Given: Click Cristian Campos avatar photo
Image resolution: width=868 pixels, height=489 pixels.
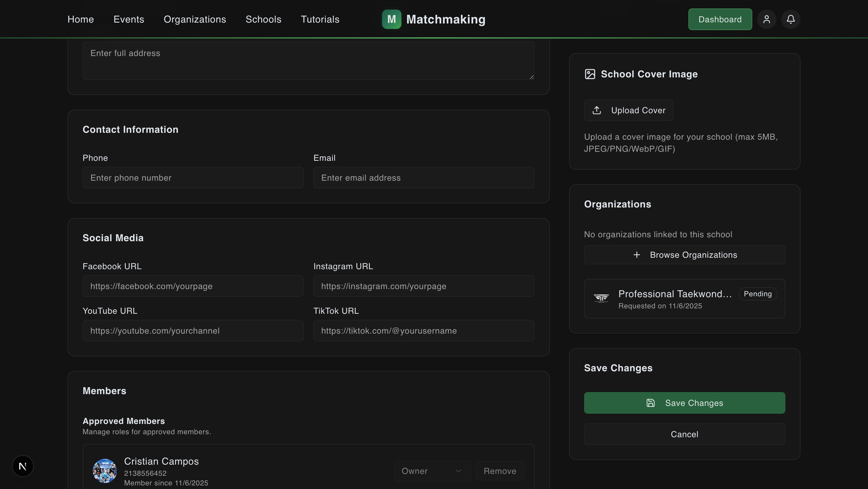Looking at the screenshot, I should pyautogui.click(x=105, y=471).
